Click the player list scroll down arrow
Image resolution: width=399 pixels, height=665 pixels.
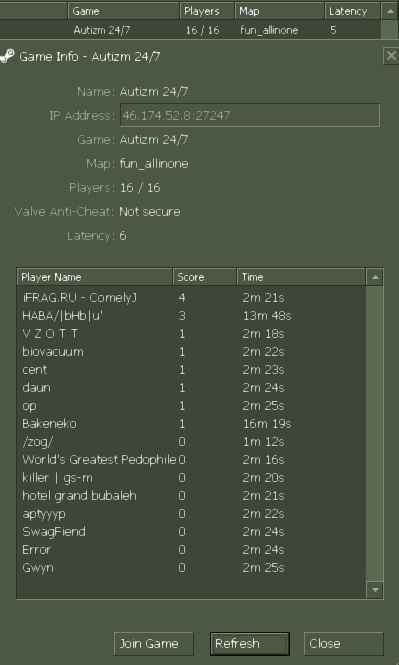pos(374,590)
